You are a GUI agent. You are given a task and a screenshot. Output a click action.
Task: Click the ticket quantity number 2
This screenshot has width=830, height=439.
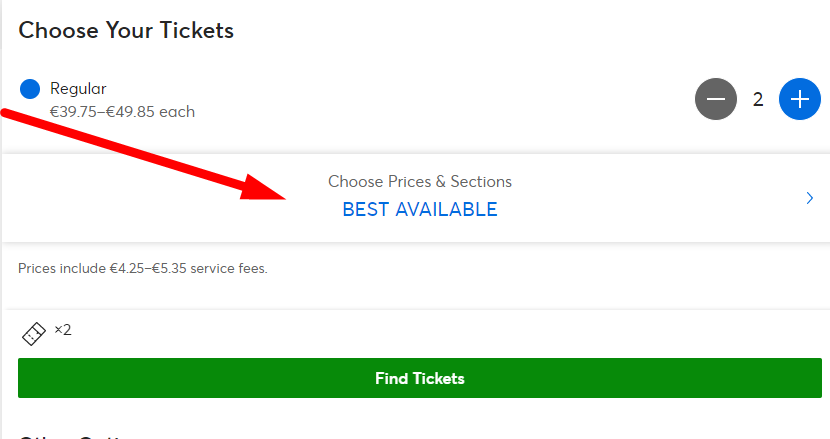point(758,99)
